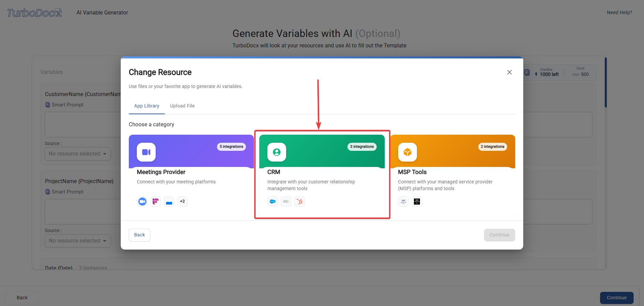
Task: Open the Need Help? link
Action: [620, 12]
